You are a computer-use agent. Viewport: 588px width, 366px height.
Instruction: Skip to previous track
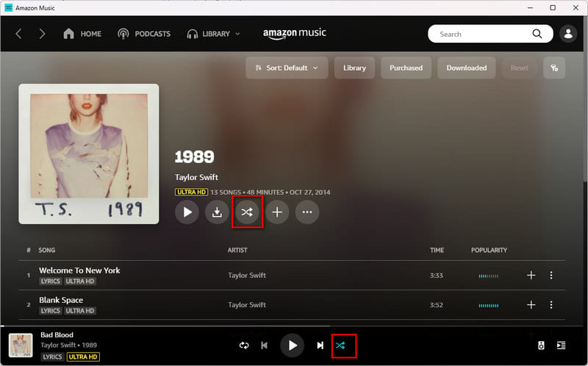pos(264,345)
